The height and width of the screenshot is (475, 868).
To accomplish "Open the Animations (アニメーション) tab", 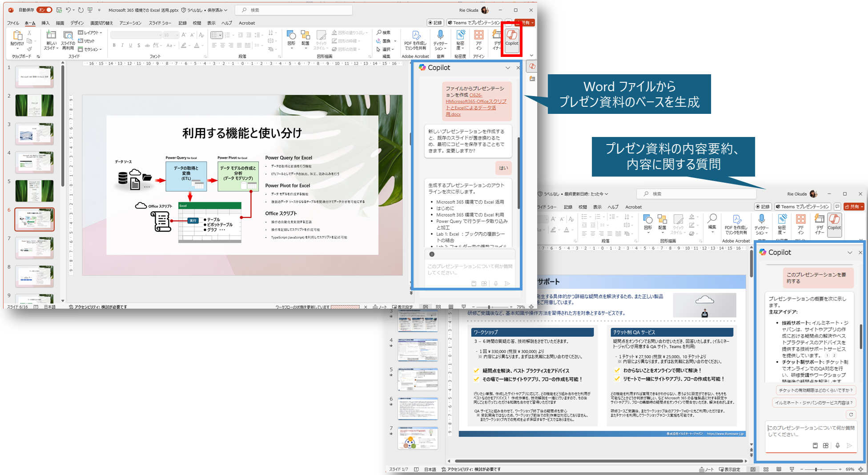I will 130,23.
